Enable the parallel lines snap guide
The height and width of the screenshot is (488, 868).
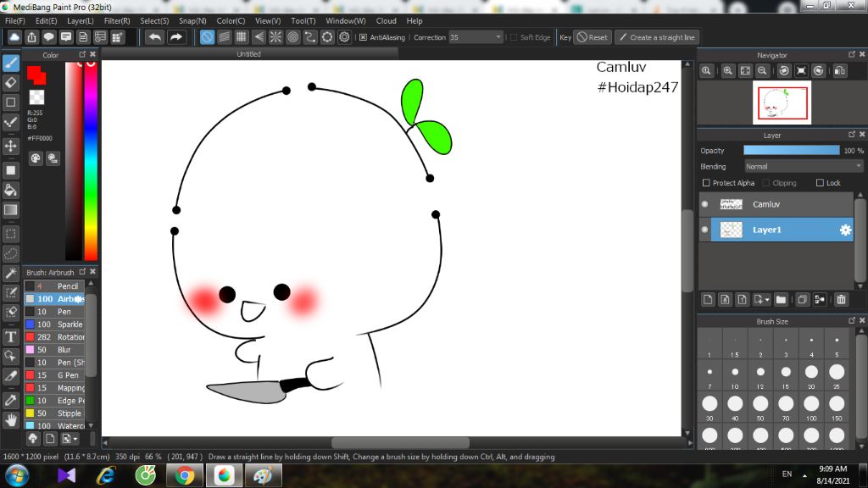point(224,37)
